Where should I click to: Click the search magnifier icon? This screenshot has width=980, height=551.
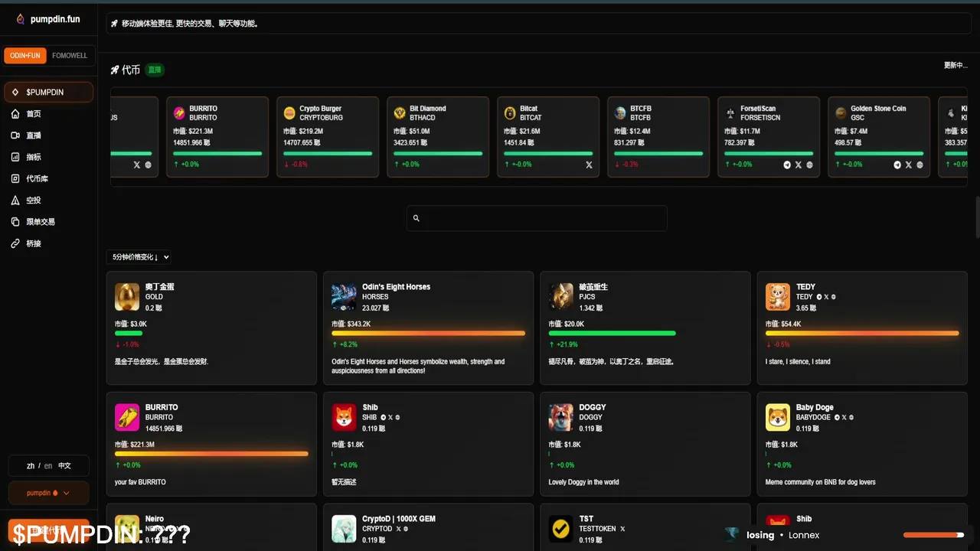[x=416, y=218]
